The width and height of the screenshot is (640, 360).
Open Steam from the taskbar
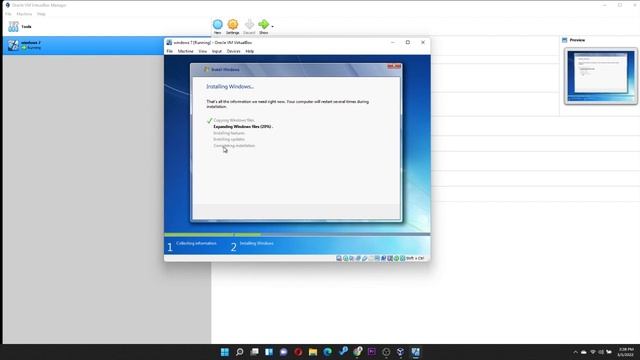coord(343,351)
